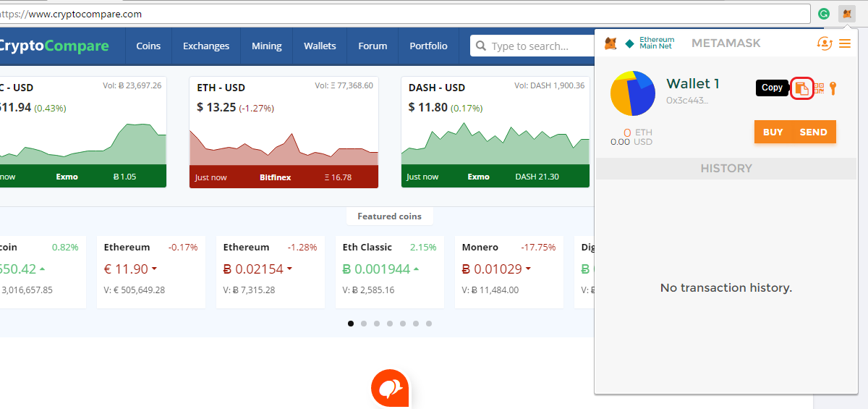Click the DASH price $ 11.80
This screenshot has height=409, width=868.
427,107
